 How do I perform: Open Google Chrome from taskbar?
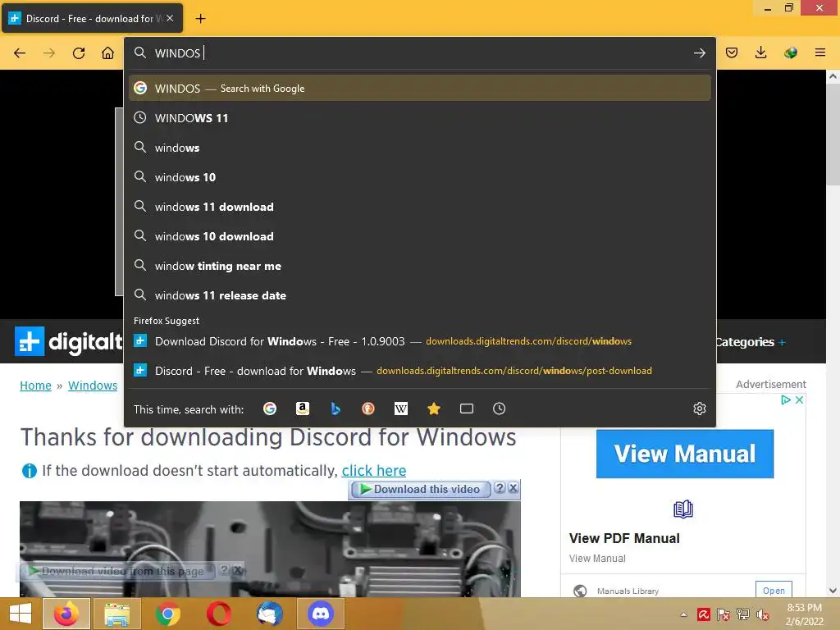(167, 614)
